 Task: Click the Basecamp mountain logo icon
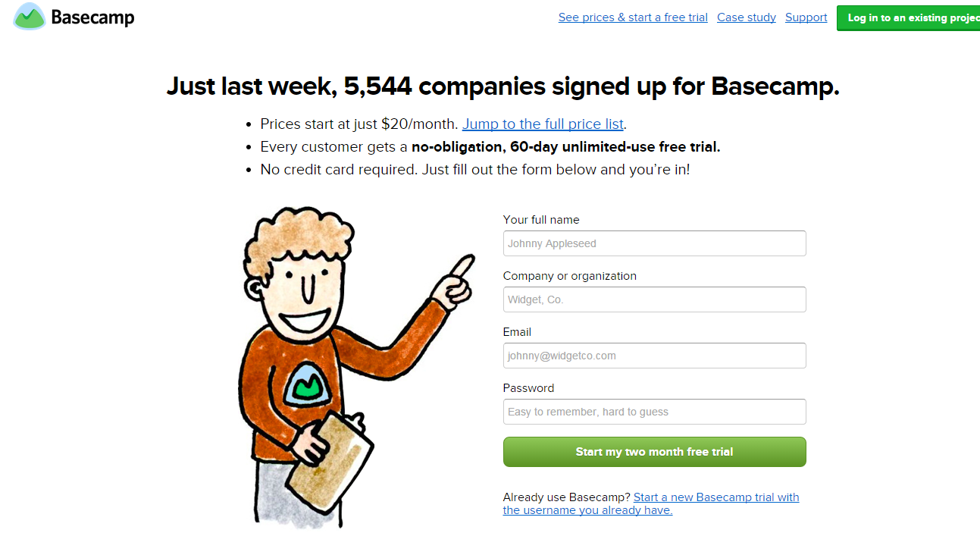30,16
